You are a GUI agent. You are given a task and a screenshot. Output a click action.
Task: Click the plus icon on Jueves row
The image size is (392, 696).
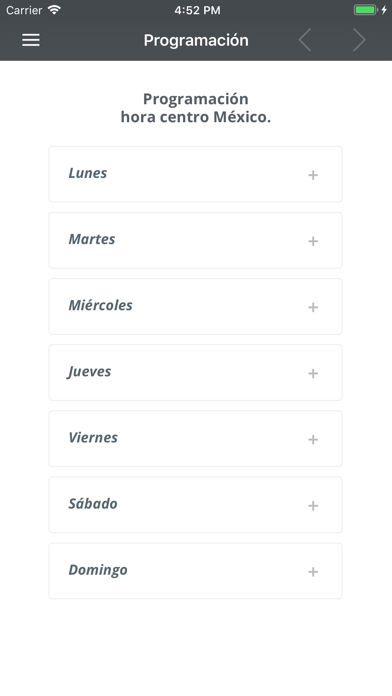tap(313, 373)
